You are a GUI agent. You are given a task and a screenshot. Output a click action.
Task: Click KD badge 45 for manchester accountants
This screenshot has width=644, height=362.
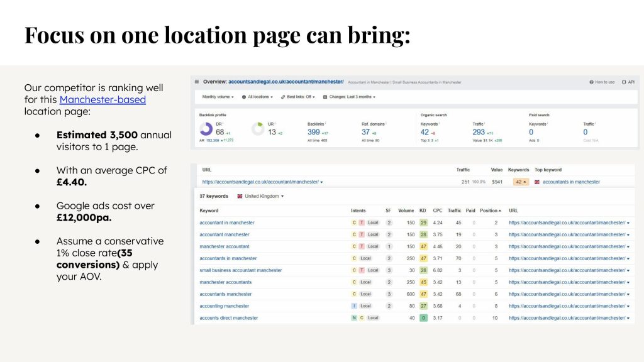tap(423, 282)
